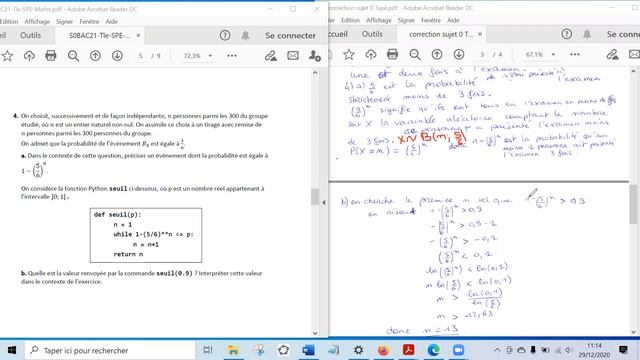The width and height of the screenshot is (640, 360).
Task: Close the S0BAC21-Tle-SPE tab
Action: click(138, 36)
